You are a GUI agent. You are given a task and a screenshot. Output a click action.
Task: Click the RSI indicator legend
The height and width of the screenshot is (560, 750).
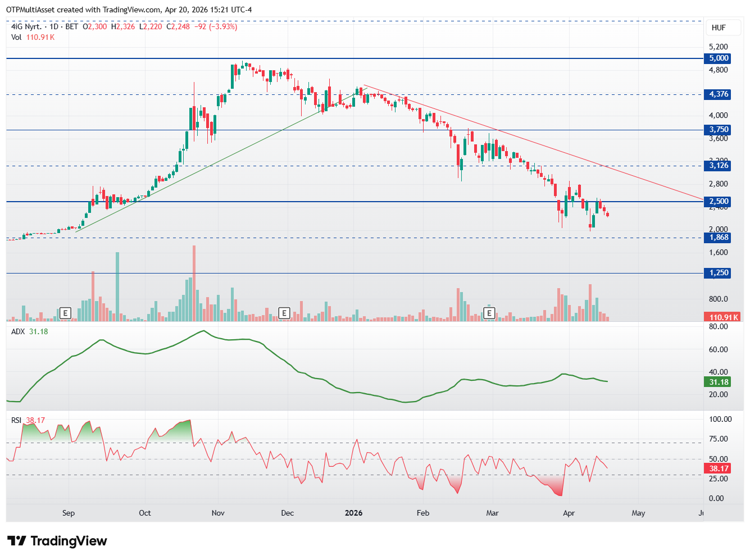click(x=28, y=420)
